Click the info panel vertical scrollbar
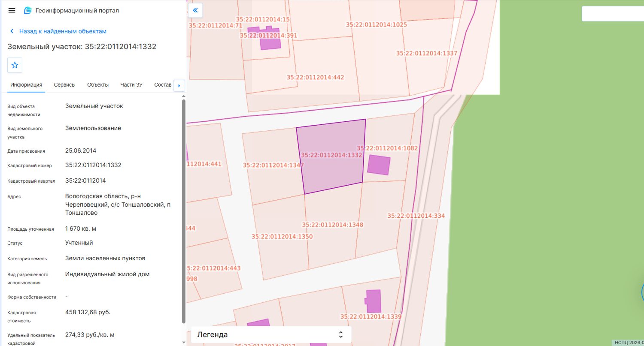The height and width of the screenshot is (346, 644). 184,211
